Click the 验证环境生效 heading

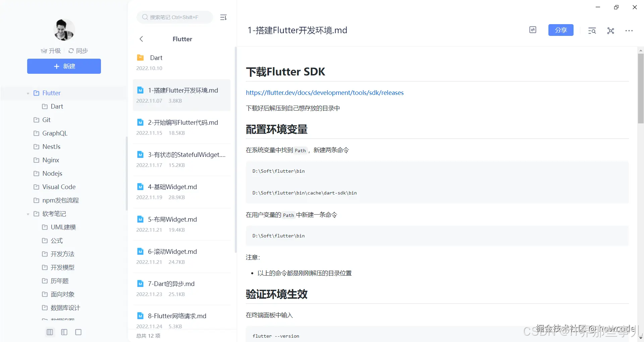277,294
